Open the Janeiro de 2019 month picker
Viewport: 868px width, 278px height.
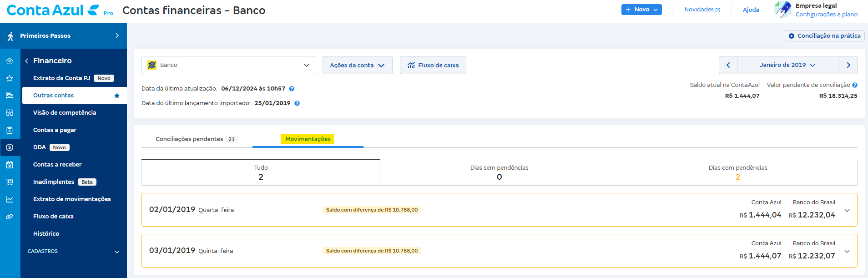(787, 65)
